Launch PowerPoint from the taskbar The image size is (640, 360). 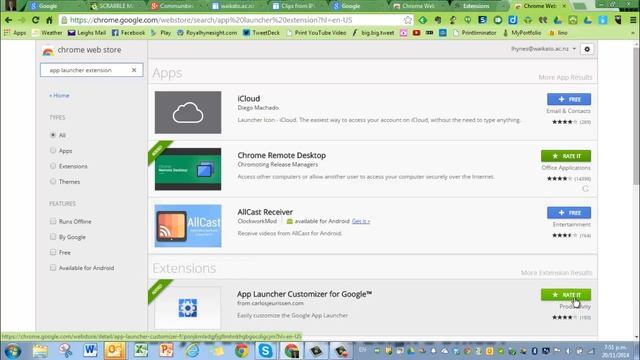click(x=166, y=351)
